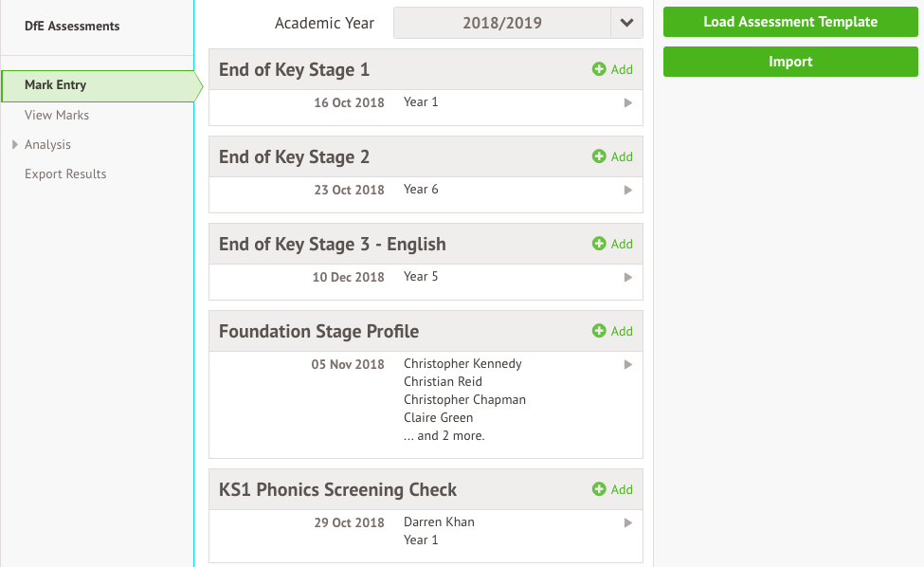This screenshot has height=567, width=924.
Task: Open the 10 Dec 2018 Year 5 arrow
Action: [x=628, y=277]
